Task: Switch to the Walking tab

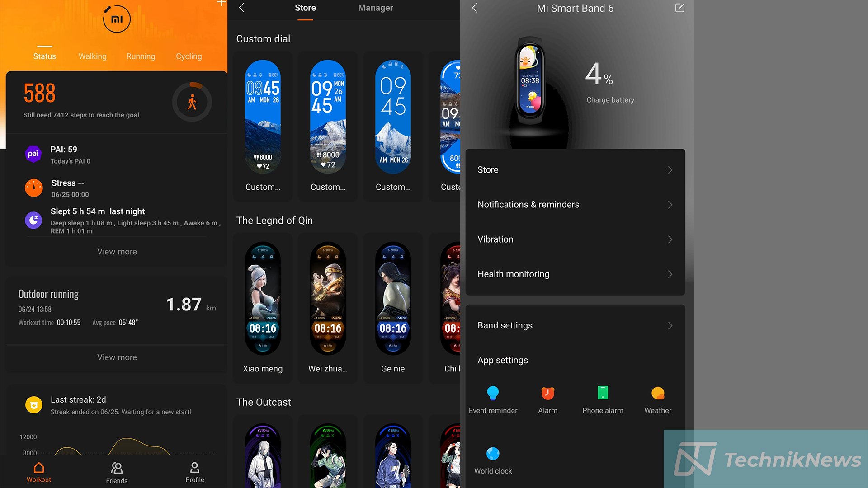Action: 93,56
